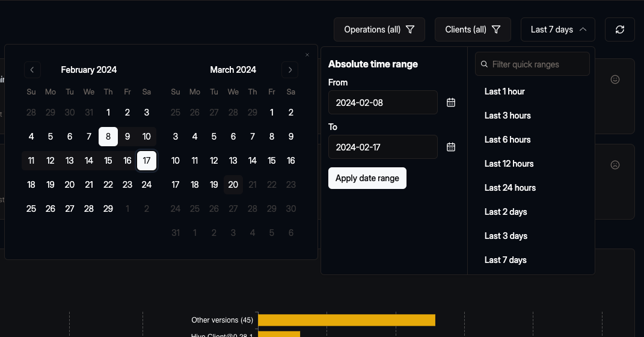
Task: Pick Last 3 days quick range
Action: pos(506,236)
